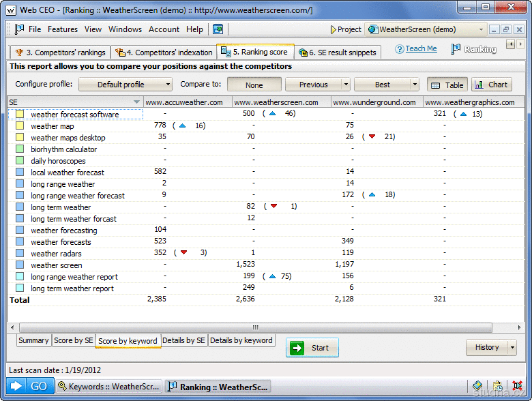The image size is (532, 401).
Task: Open the Details by SE tab
Action: tap(183, 340)
